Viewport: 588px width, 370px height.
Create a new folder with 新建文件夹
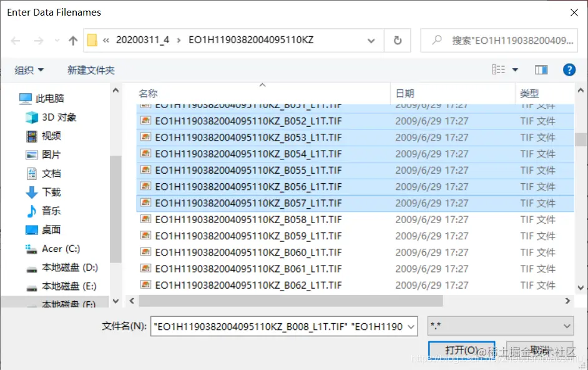tap(91, 70)
